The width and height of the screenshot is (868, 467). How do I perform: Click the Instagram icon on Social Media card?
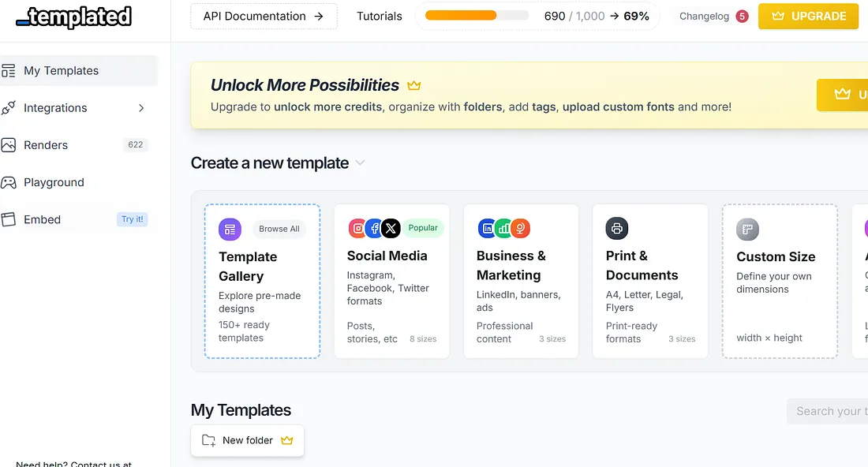(357, 228)
